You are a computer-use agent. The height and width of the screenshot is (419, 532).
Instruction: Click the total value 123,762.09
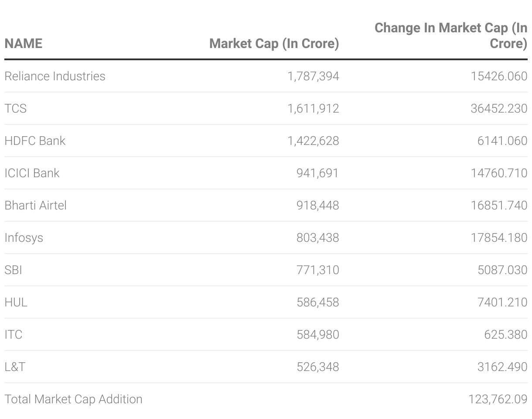coord(498,399)
